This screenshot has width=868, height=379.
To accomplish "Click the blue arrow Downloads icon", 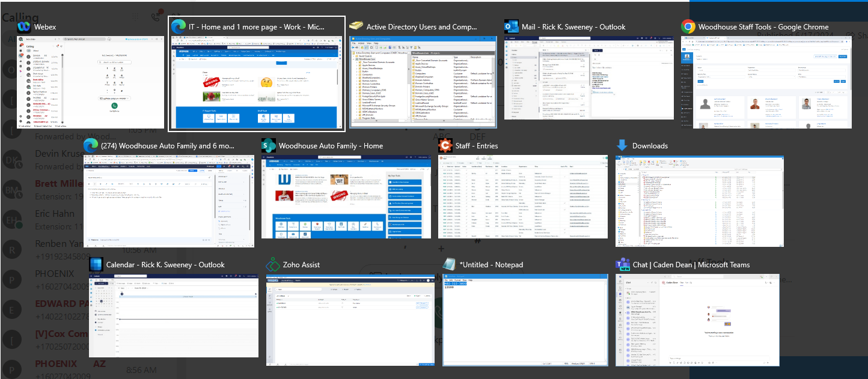I will pyautogui.click(x=622, y=145).
